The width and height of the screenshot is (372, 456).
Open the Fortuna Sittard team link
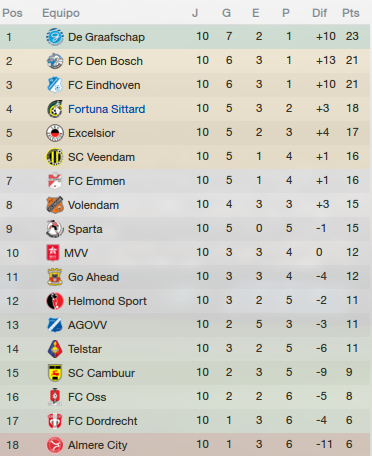(x=107, y=109)
